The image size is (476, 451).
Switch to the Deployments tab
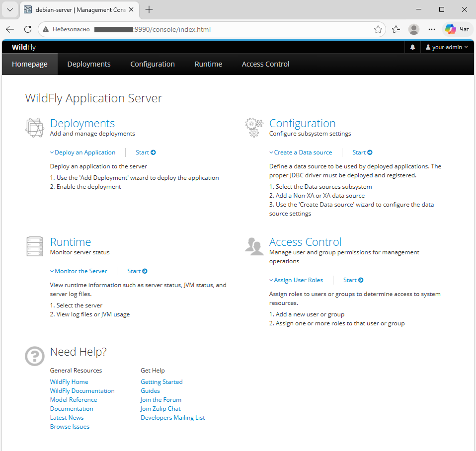click(88, 64)
